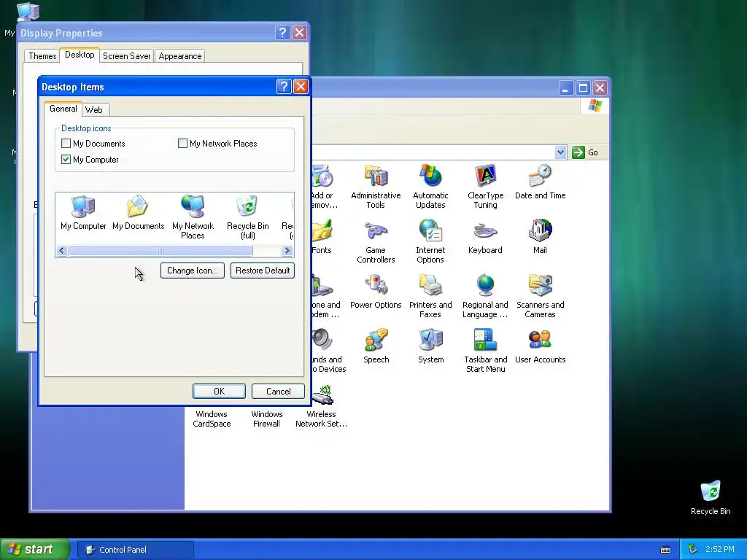
Task: Open Regional and Language options
Action: 485,296
